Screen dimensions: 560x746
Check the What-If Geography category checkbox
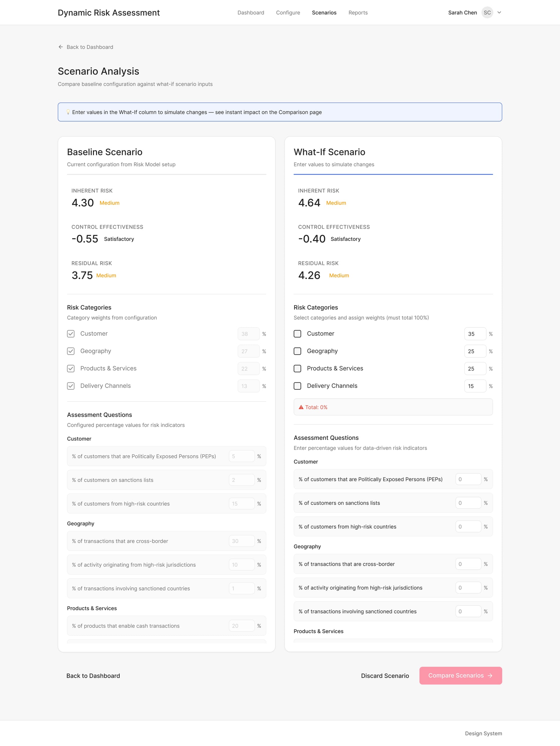coord(297,351)
